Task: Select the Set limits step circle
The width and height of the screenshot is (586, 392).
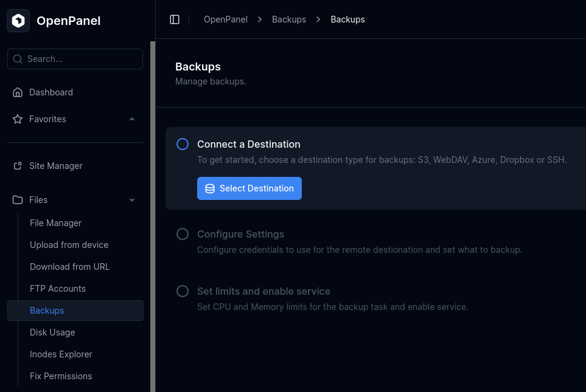Action: click(183, 291)
